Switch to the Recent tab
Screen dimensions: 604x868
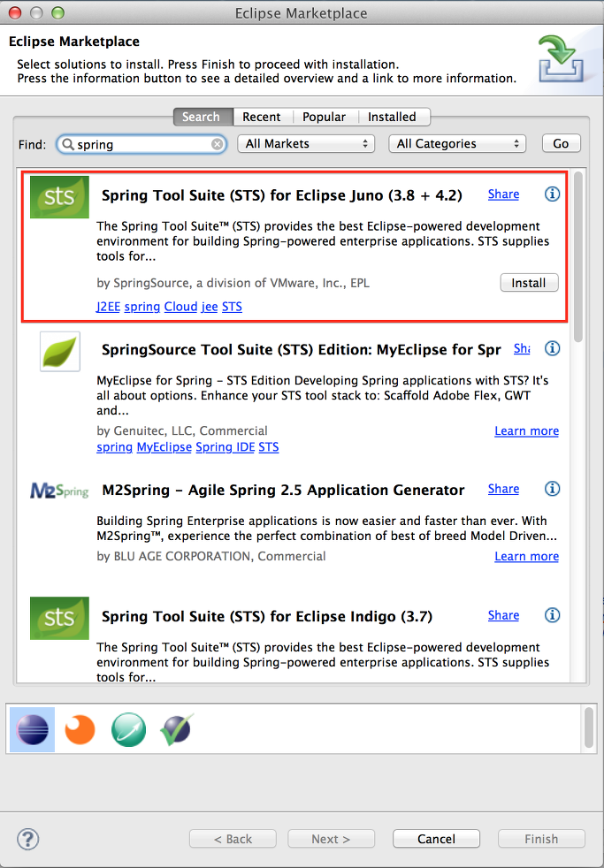pos(261,117)
